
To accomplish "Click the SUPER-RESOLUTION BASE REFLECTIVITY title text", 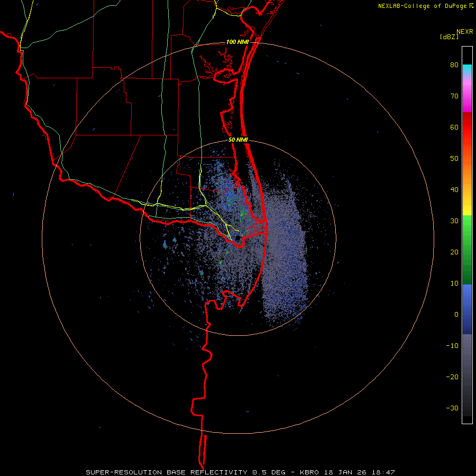I will 167,472.
